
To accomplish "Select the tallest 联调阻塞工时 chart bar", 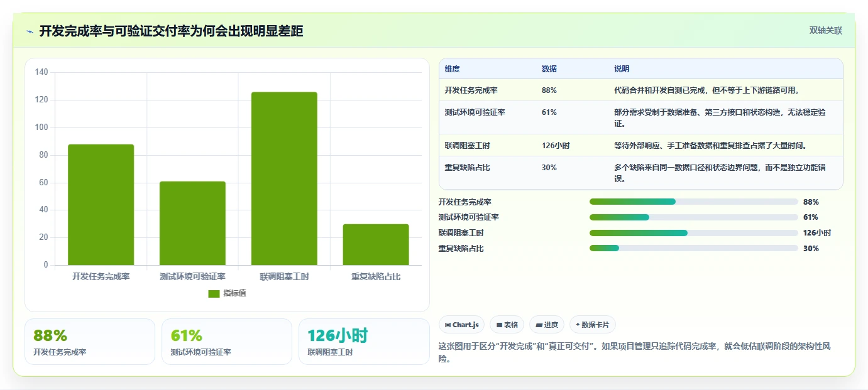I will [x=284, y=178].
